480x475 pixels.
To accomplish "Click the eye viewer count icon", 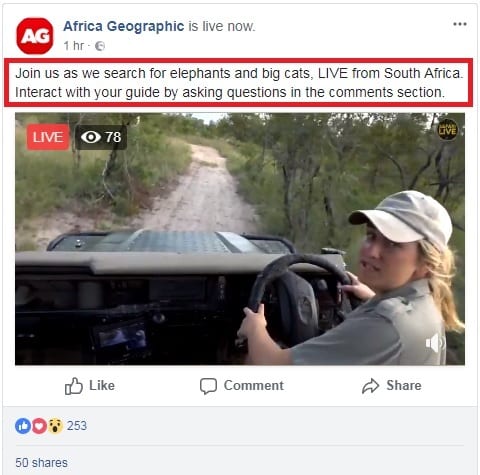I will coord(91,137).
